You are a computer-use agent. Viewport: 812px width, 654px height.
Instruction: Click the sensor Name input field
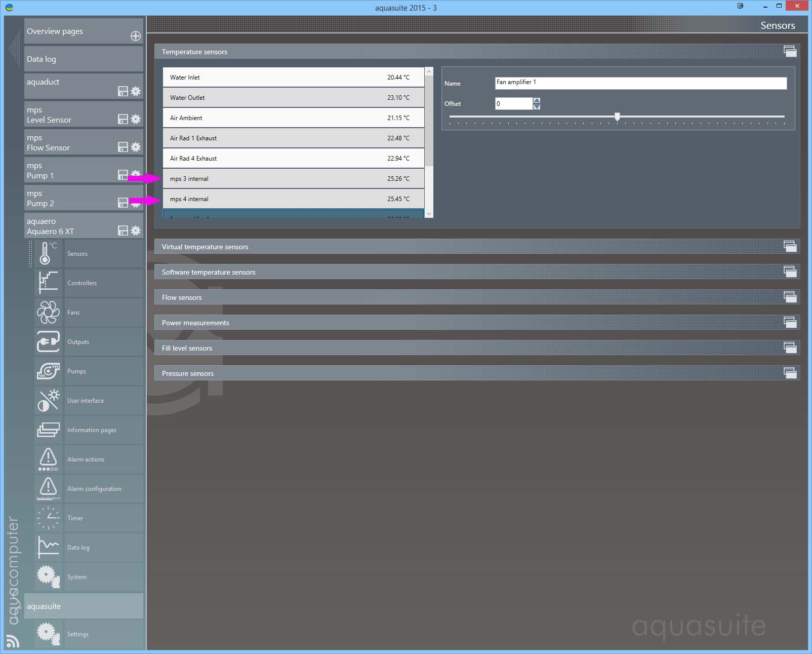pyautogui.click(x=641, y=83)
